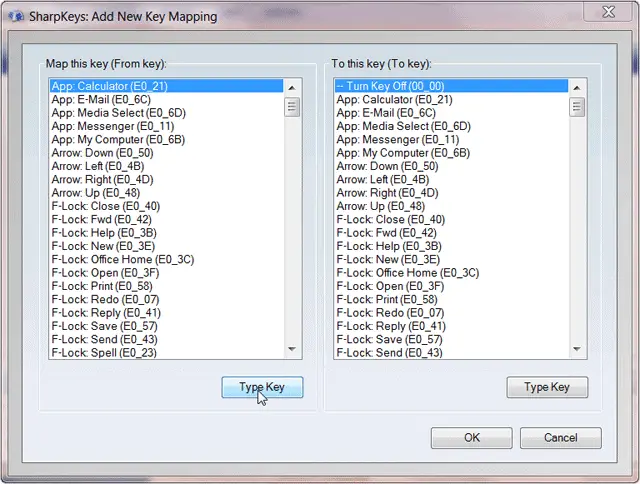Image resolution: width=640 pixels, height=484 pixels.
Task: Select App: E-Mail (E0_6C) in To key list
Action: pyautogui.click(x=451, y=113)
